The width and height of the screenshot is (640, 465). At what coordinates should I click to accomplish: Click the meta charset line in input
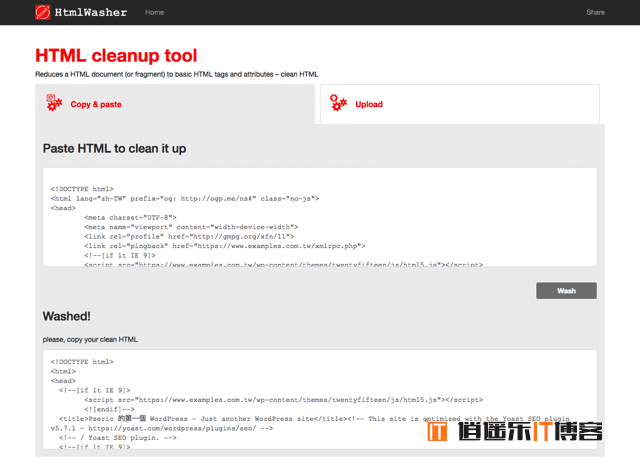[131, 218]
